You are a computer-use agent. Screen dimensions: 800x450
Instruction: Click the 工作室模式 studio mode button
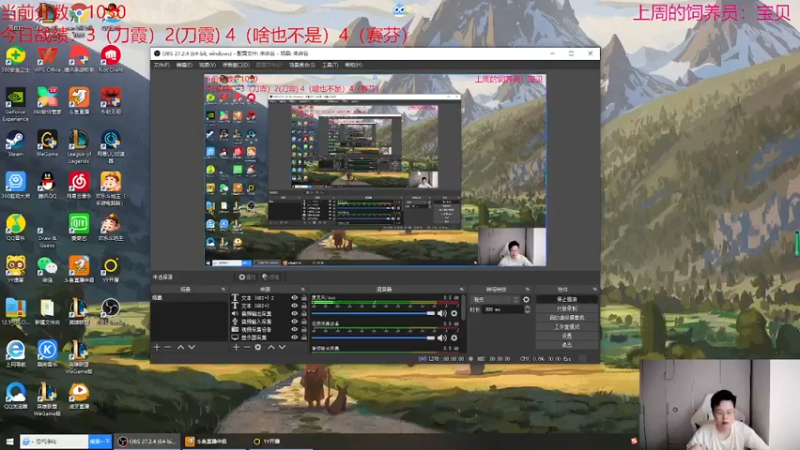[567, 327]
